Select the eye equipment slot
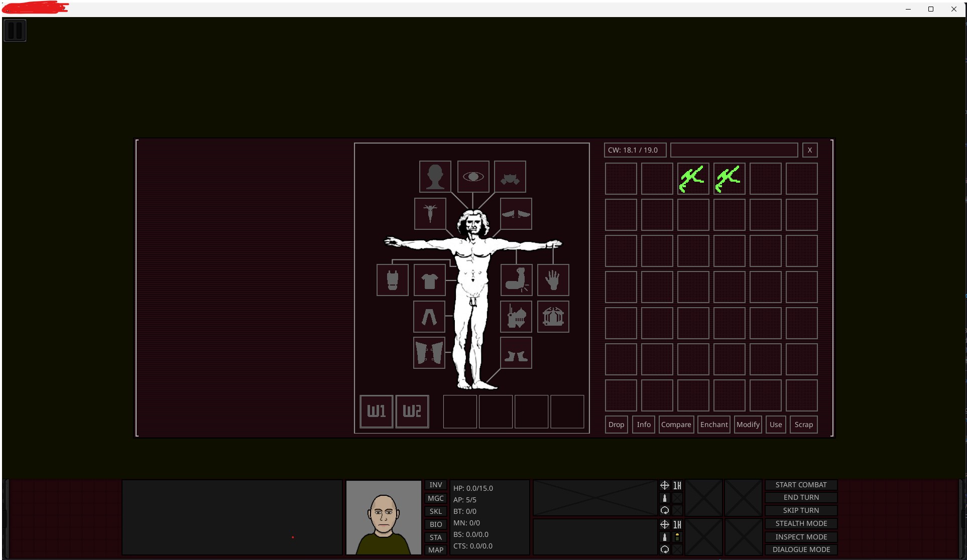Viewport: 967px width, 560px height. [x=473, y=177]
